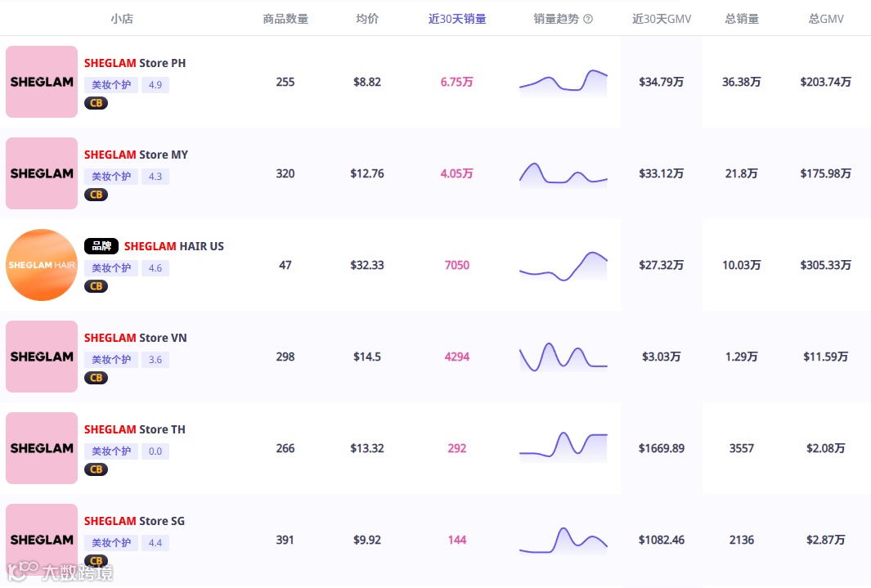Click the 品牌 badge on SHEGLAM HAIR US

click(x=101, y=246)
